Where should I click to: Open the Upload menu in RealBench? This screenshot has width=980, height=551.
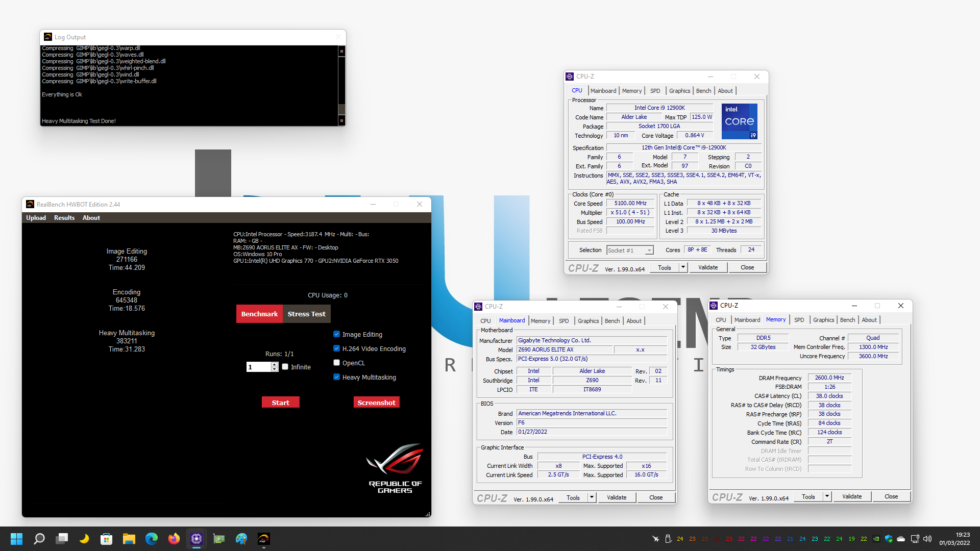tap(36, 218)
